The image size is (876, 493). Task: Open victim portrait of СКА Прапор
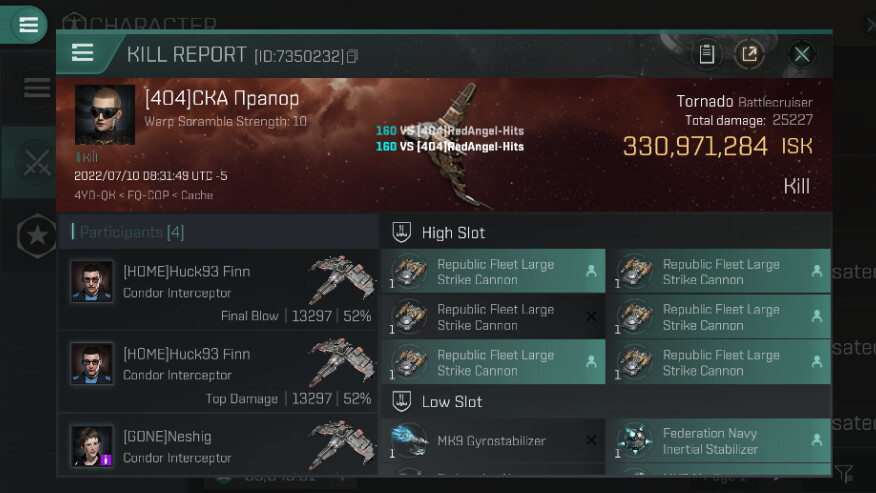pyautogui.click(x=105, y=115)
